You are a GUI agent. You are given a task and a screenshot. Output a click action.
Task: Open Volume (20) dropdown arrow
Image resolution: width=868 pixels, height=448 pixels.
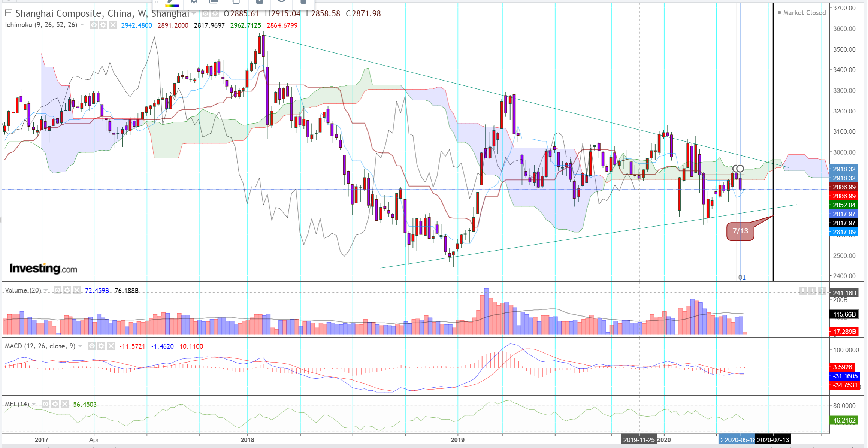46,290
